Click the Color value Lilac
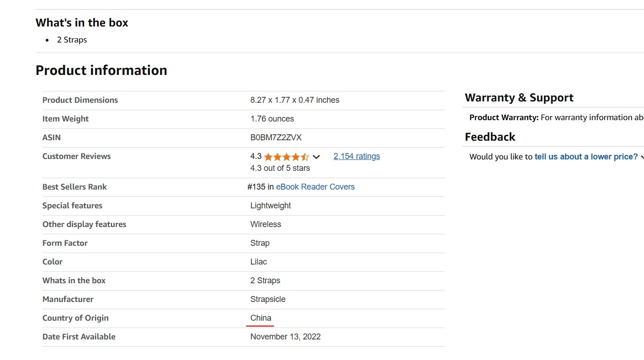Image resolution: width=644 pixels, height=360 pixels. click(x=259, y=262)
